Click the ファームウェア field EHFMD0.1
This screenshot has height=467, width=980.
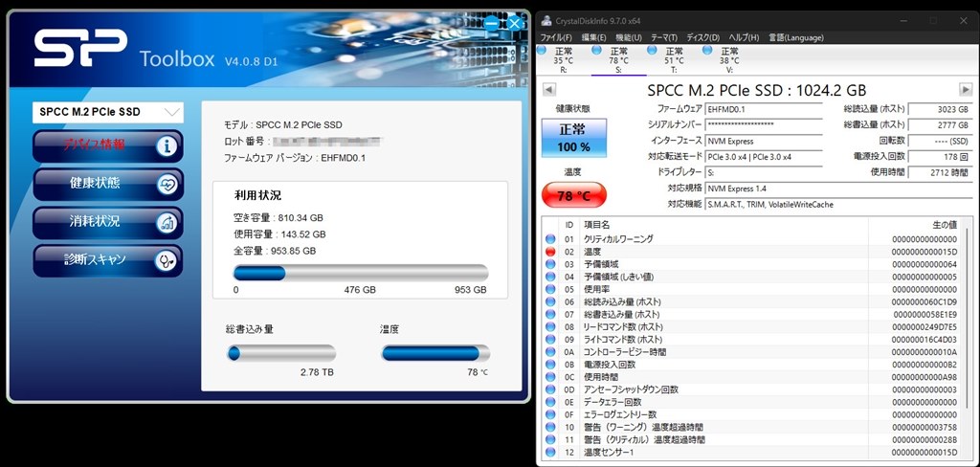pyautogui.click(x=764, y=109)
